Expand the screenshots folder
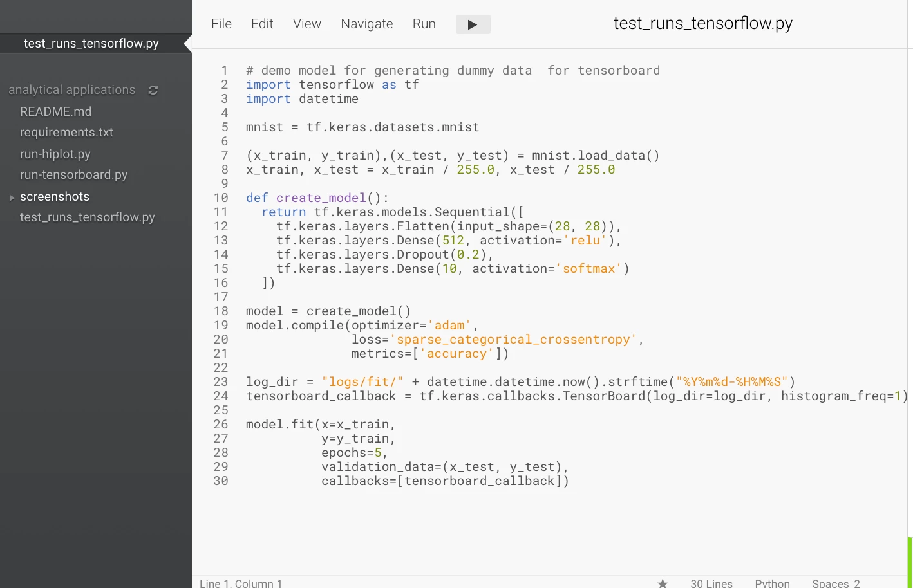The width and height of the screenshot is (913, 588). tap(12, 198)
